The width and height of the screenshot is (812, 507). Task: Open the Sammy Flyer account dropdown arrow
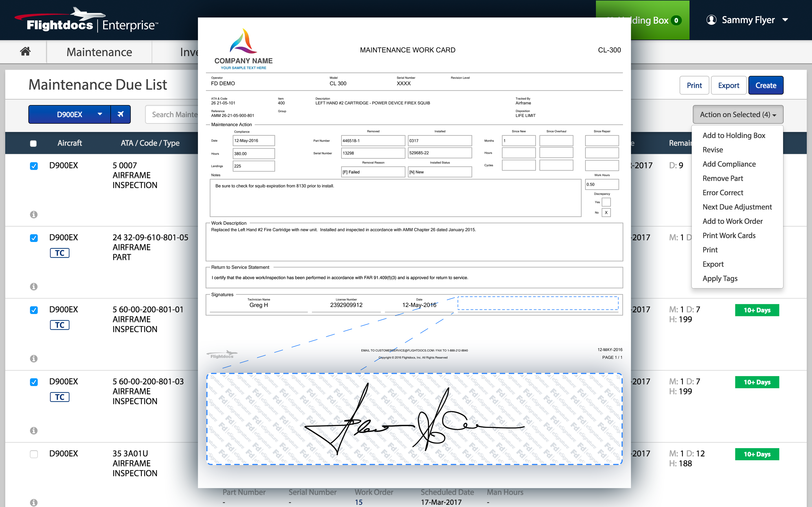(x=785, y=20)
